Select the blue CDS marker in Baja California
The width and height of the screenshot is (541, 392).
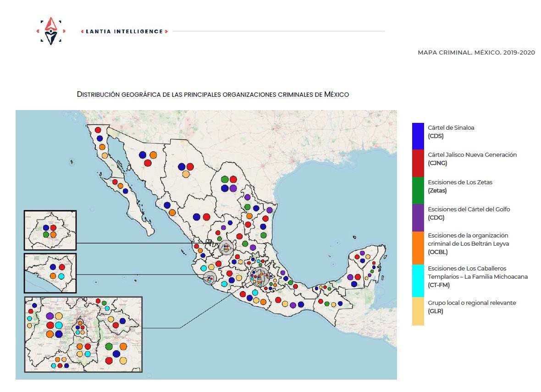click(x=99, y=138)
